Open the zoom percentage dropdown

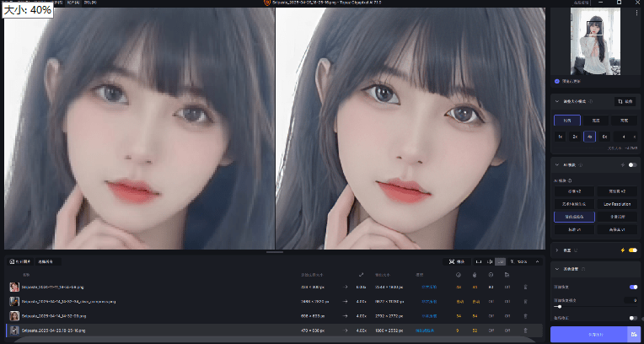coord(529,261)
